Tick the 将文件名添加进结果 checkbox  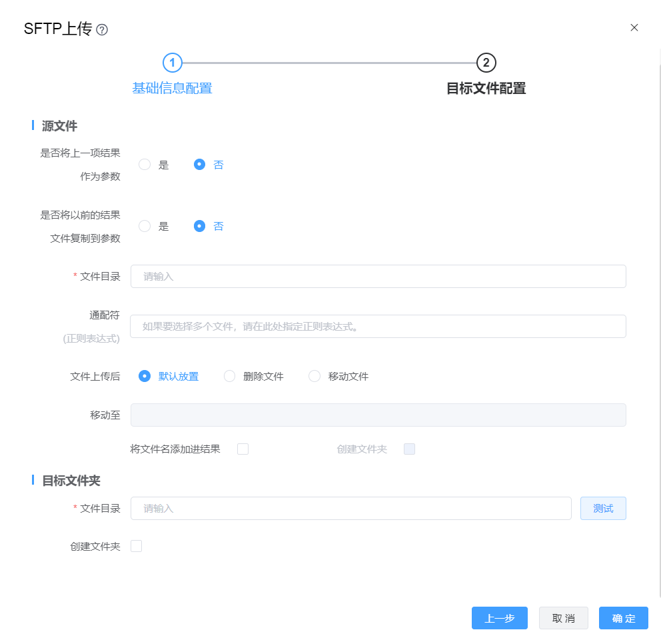point(243,449)
